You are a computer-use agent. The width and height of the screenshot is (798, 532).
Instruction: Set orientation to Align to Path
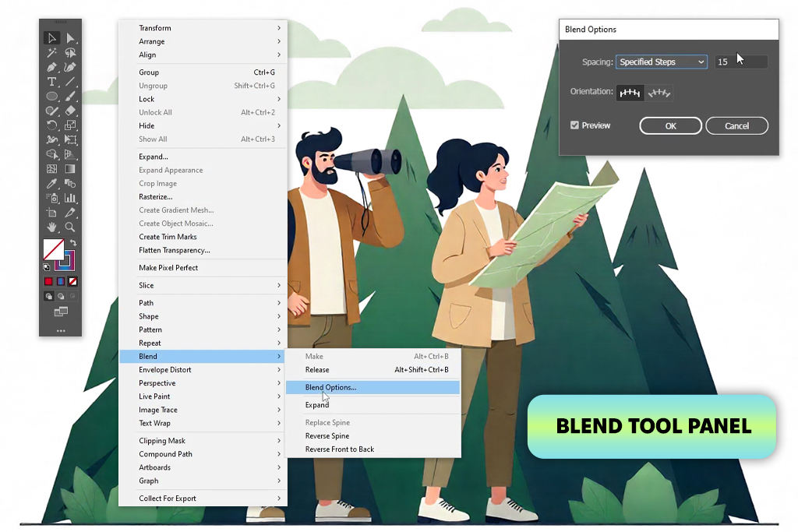[x=659, y=93]
